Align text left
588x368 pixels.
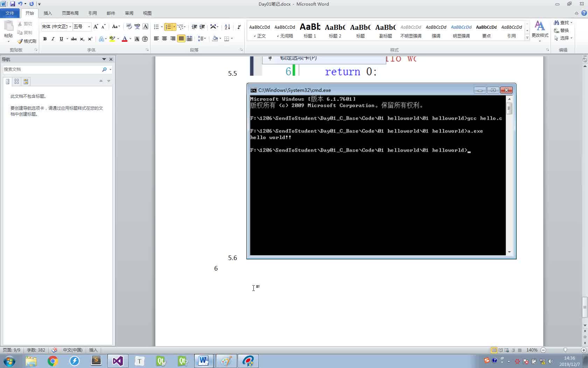[156, 39]
